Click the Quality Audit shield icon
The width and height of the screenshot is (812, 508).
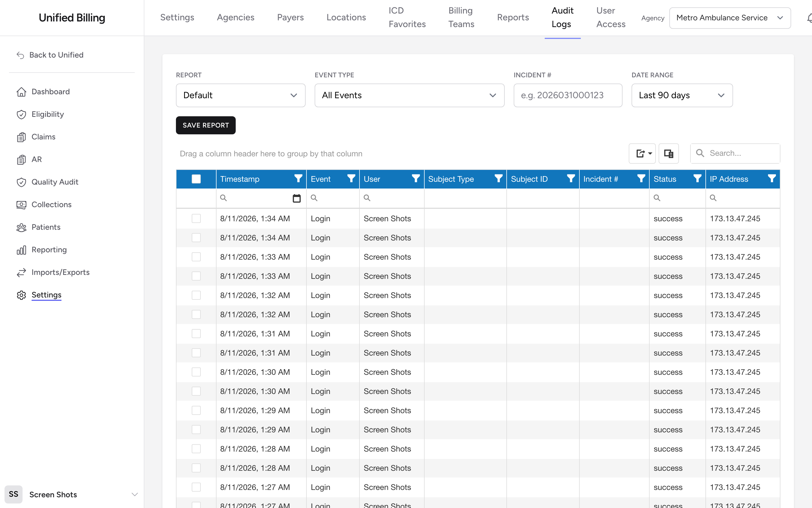coord(21,182)
